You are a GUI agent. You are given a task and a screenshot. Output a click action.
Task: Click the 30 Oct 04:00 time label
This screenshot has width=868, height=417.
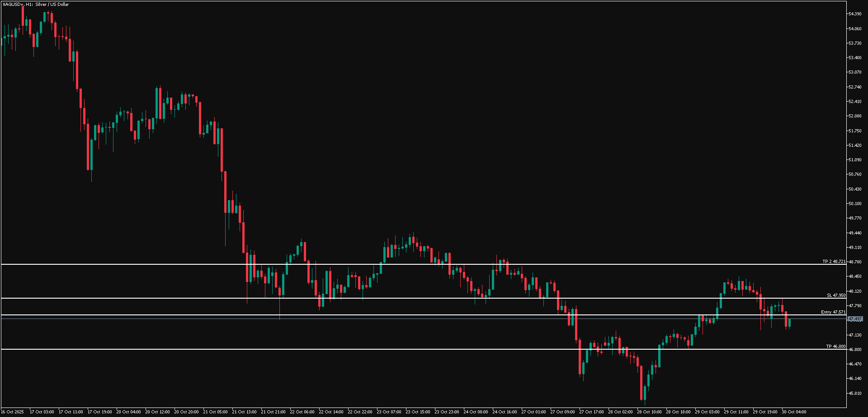(794, 412)
